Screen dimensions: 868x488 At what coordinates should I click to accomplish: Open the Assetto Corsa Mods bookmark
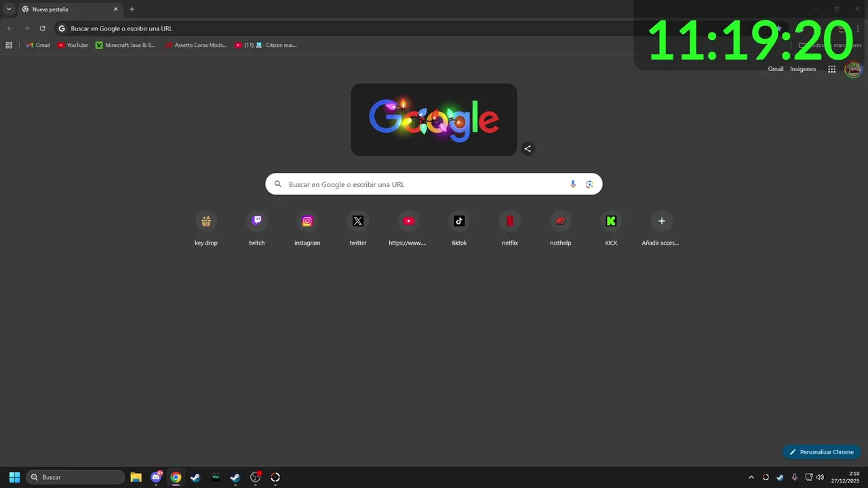[196, 45]
